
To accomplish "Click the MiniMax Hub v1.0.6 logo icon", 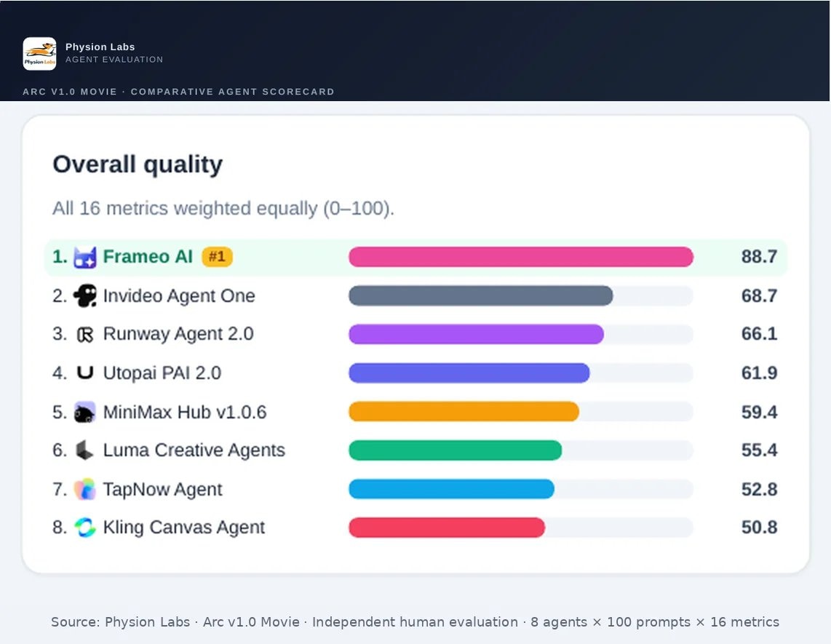I will [x=85, y=412].
